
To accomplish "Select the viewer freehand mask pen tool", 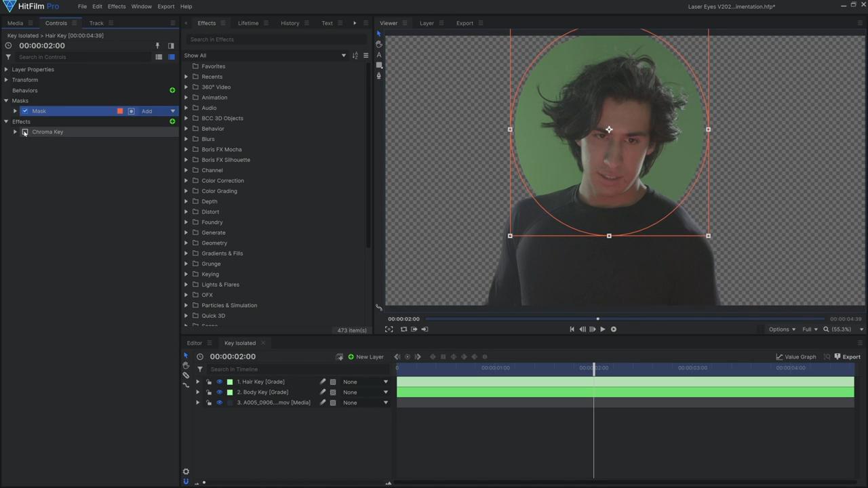I will (379, 76).
